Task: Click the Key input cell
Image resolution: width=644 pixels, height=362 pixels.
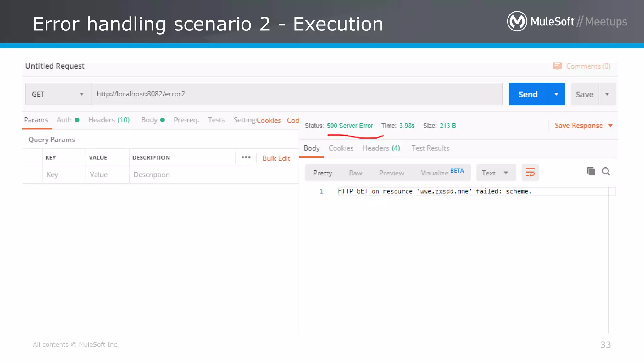Action: pos(64,175)
